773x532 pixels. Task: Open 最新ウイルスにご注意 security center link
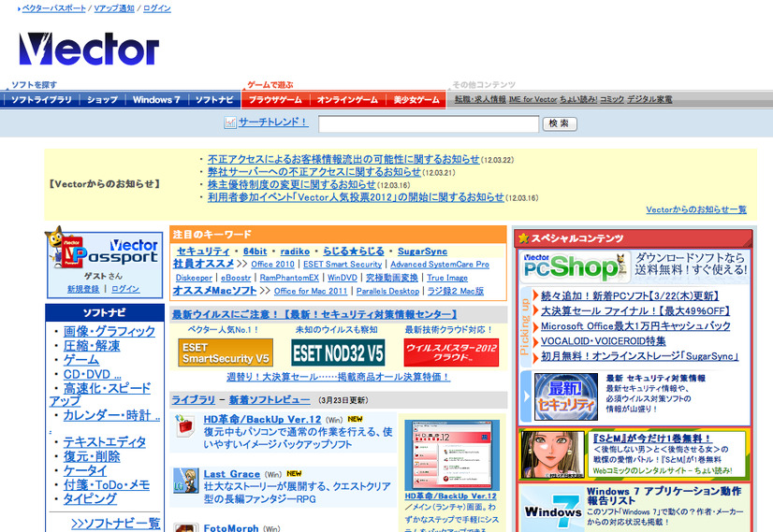point(314,314)
